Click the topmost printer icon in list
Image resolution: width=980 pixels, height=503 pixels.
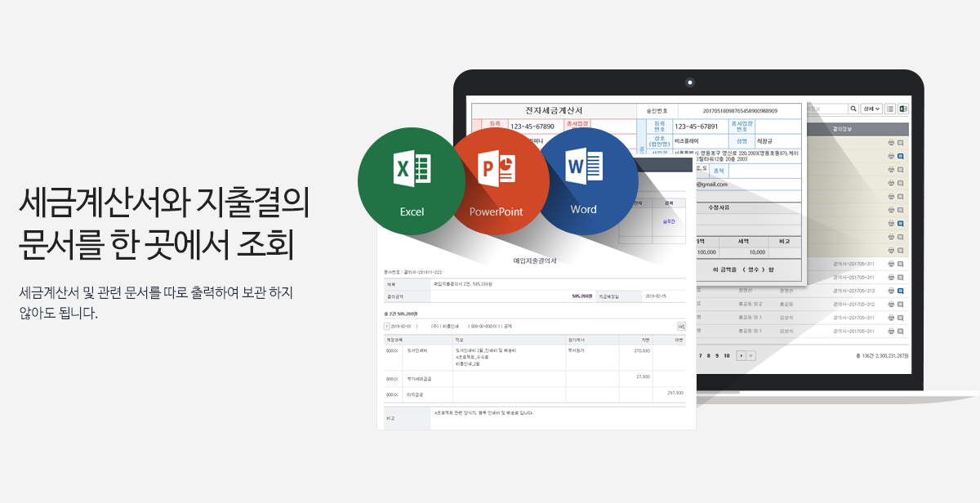pos(890,142)
